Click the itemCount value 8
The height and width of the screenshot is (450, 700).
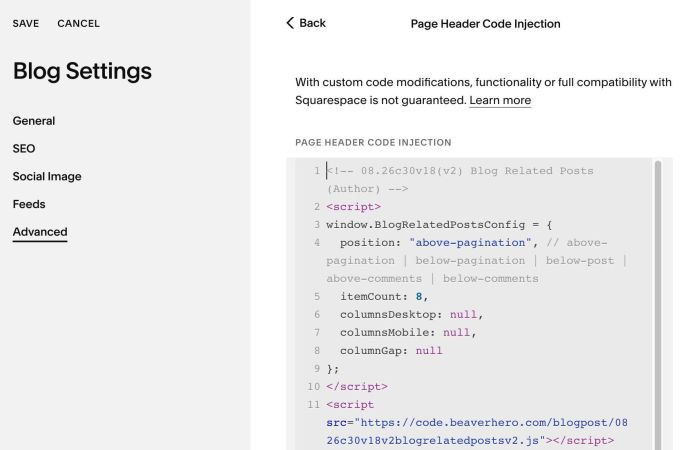[419, 296]
